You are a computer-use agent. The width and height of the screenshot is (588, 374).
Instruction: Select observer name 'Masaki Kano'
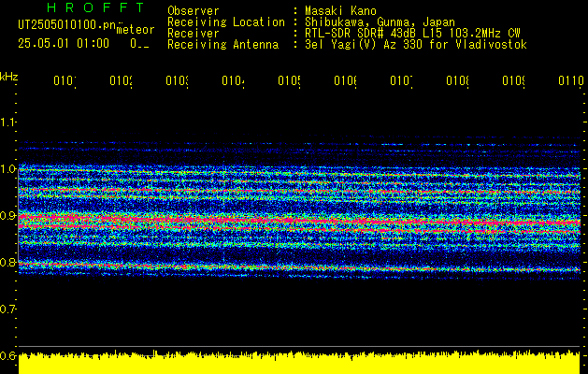(x=340, y=10)
